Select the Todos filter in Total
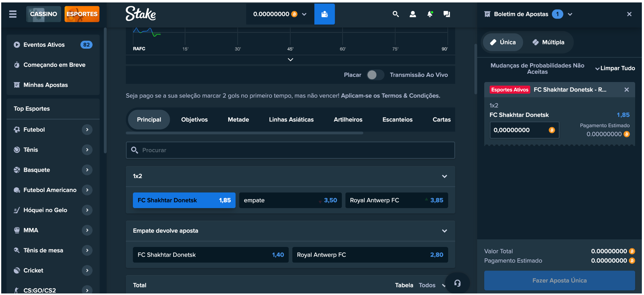Image resolution: width=644 pixels, height=295 pixels. pos(427,285)
